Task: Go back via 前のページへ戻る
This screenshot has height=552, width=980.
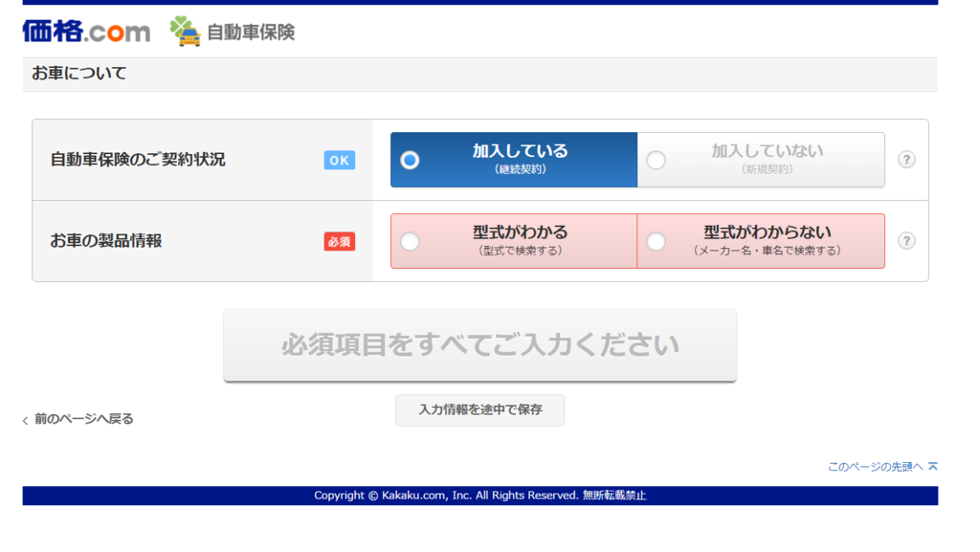Action: tap(84, 419)
